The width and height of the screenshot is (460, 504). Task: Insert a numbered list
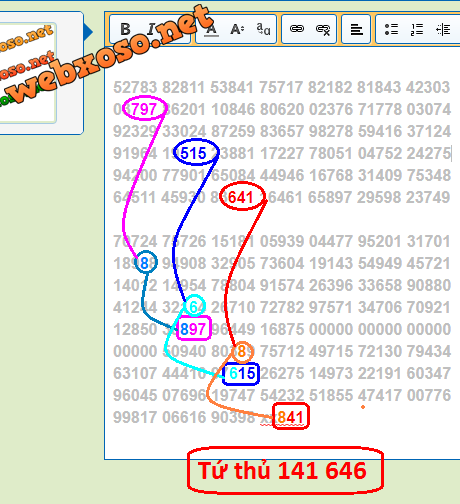[417, 29]
